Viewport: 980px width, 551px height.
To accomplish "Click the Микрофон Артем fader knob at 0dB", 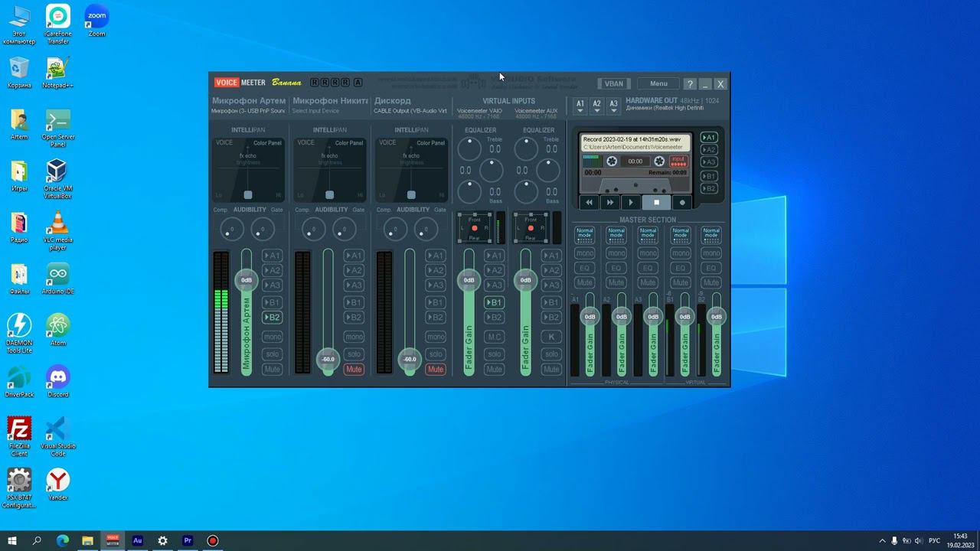I will [247, 280].
